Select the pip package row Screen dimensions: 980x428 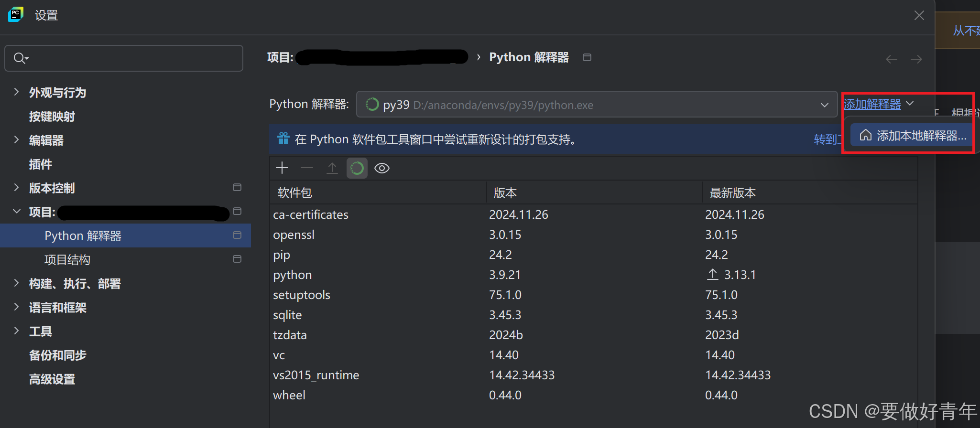593,255
